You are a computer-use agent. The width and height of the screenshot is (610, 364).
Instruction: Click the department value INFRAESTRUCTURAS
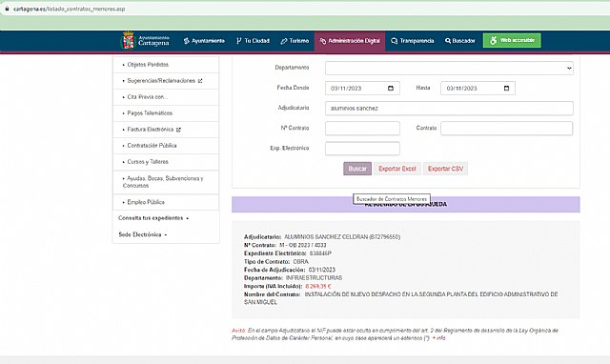[x=314, y=278]
